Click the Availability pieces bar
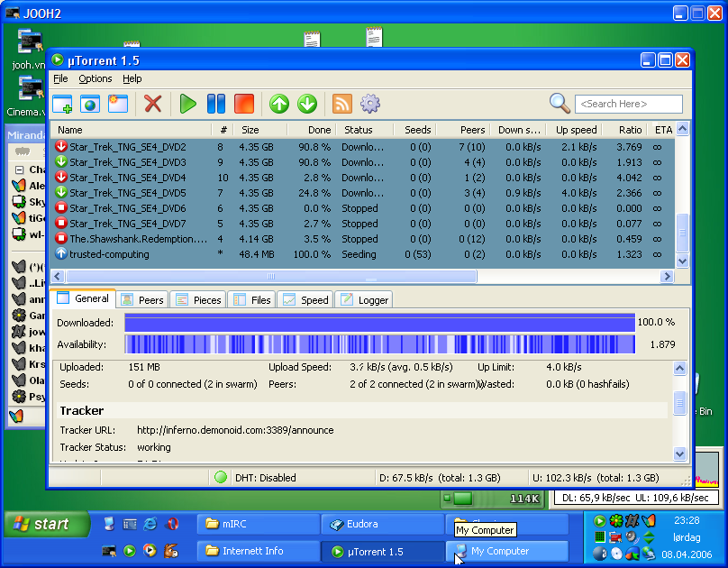728x568 pixels. (380, 344)
